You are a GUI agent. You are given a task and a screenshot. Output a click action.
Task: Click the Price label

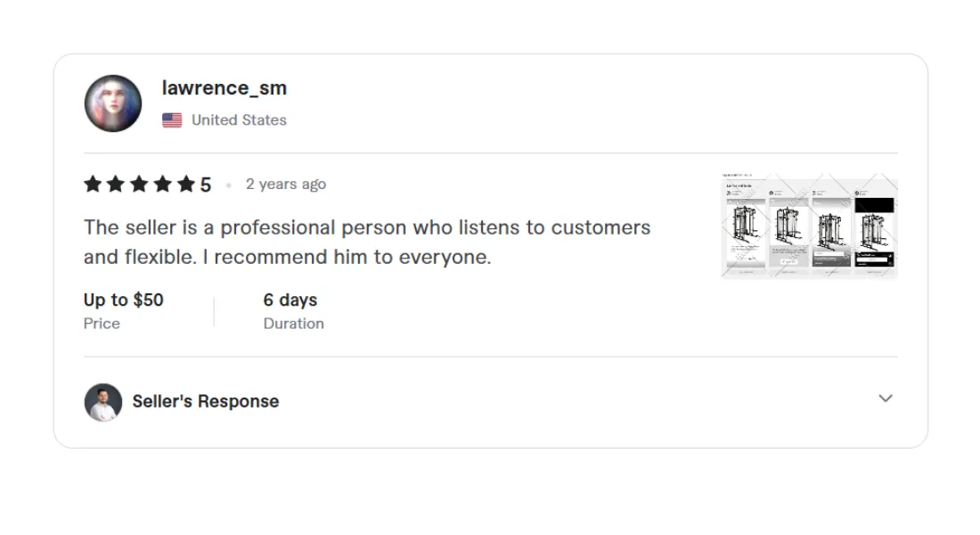102,324
